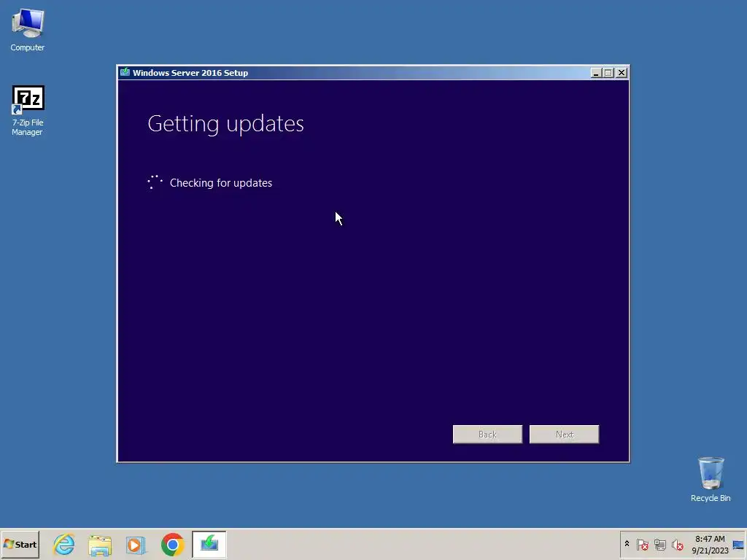Click the Setup window title bar icon

point(125,72)
